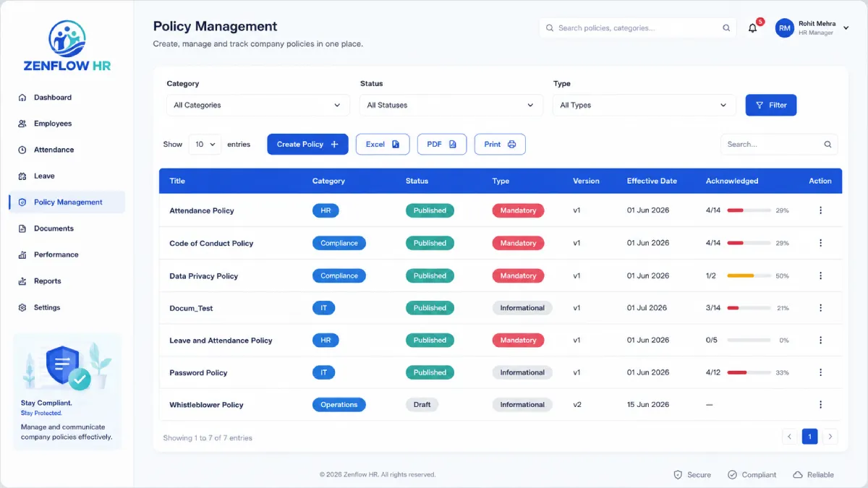Click the Docum_Test title
This screenshot has height=488, width=868.
191,308
